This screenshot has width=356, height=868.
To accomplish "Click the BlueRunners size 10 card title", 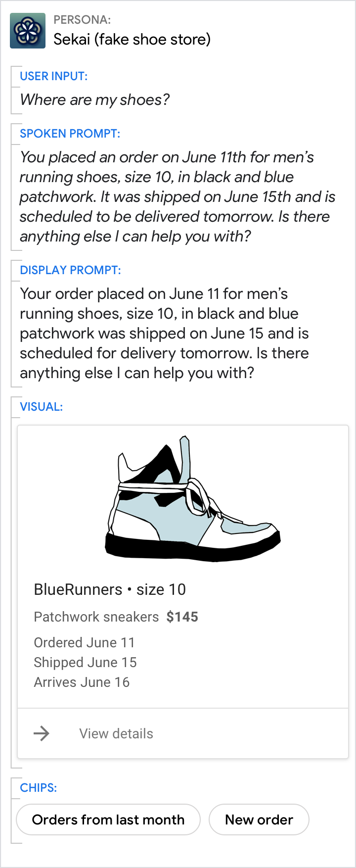I will click(110, 589).
